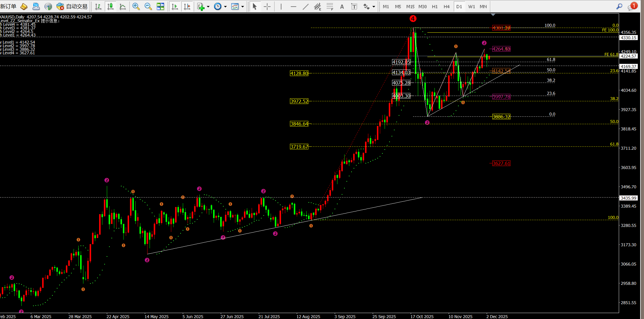The width and height of the screenshot is (644, 319).
Task: Select the equidistant channel drawing tool
Action: pos(318,7)
